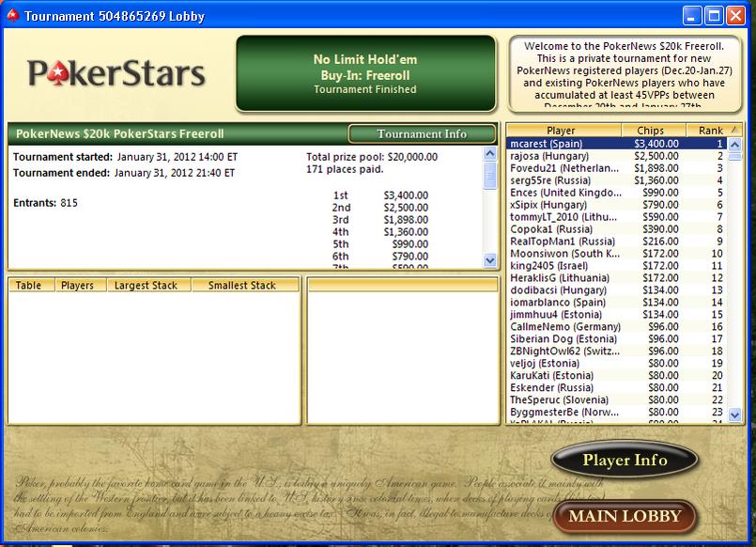Click the 4th place payout line
This screenshot has height=547, width=756.
tap(380, 232)
